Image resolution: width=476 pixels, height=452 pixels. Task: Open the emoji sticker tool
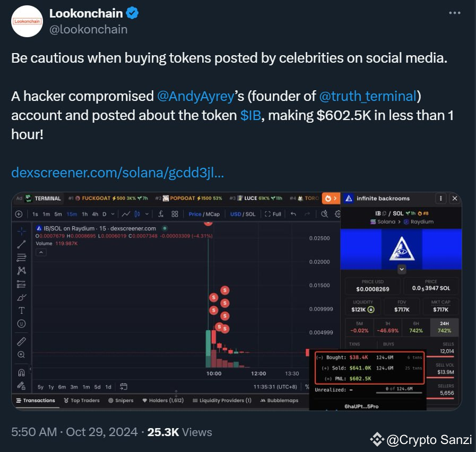click(x=21, y=323)
